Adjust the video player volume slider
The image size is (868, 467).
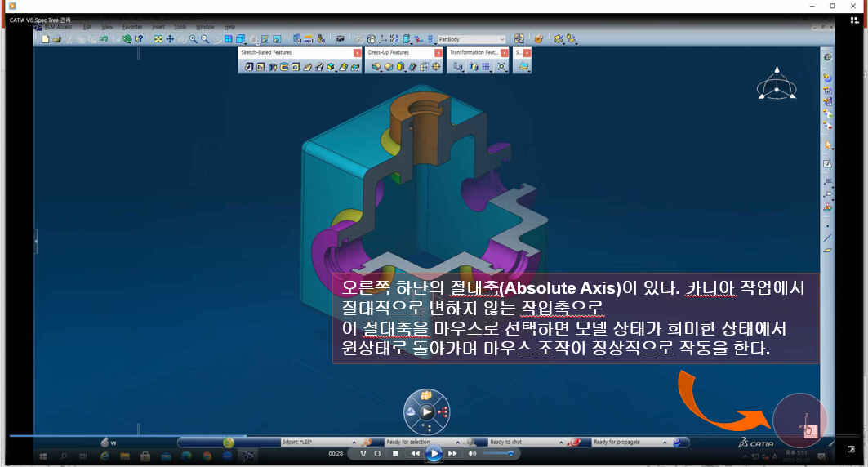pos(498,453)
